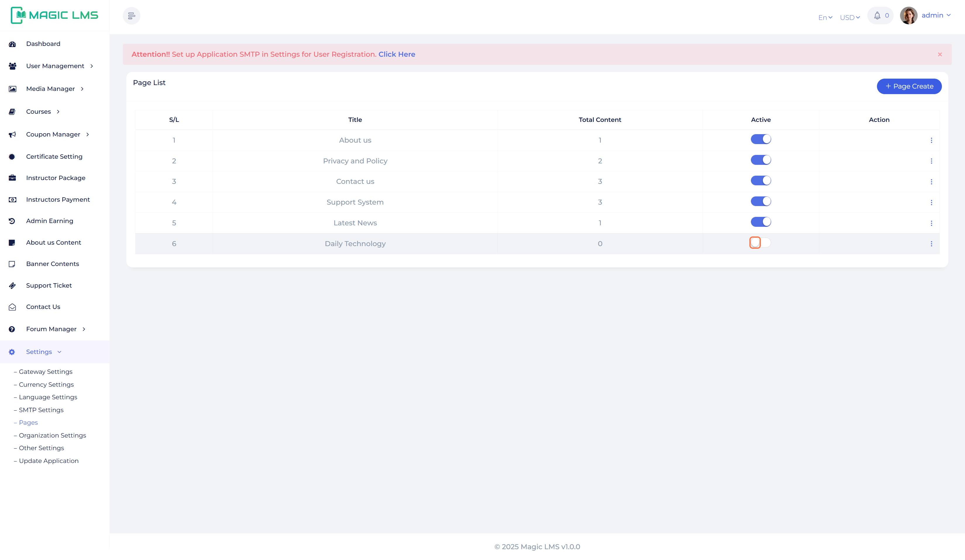This screenshot has width=965, height=560.
Task: Click the Settings gear icon
Action: [12, 352]
